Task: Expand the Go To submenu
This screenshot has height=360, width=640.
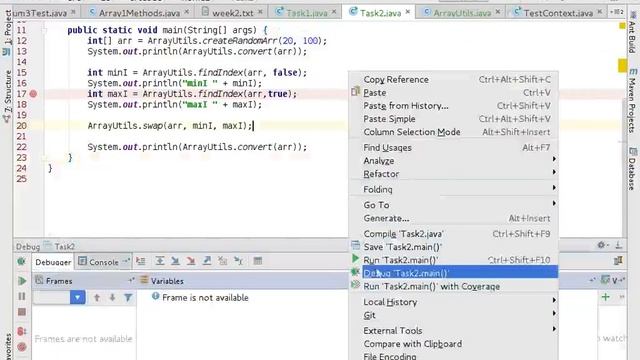Action: (x=453, y=204)
